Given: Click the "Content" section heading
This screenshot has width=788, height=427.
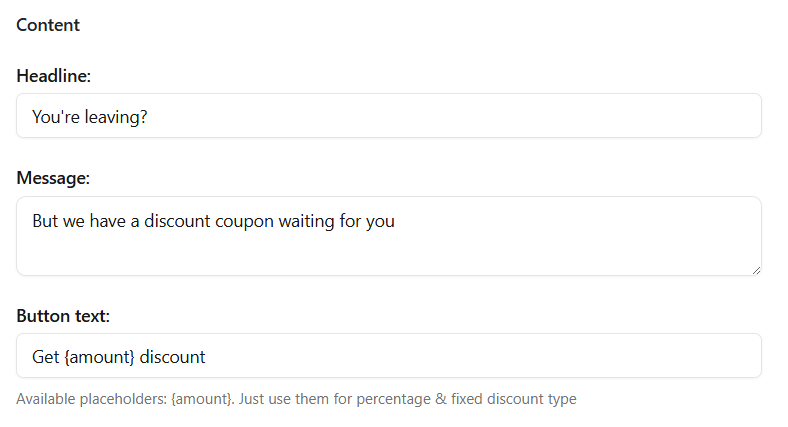Looking at the screenshot, I should 48,25.
